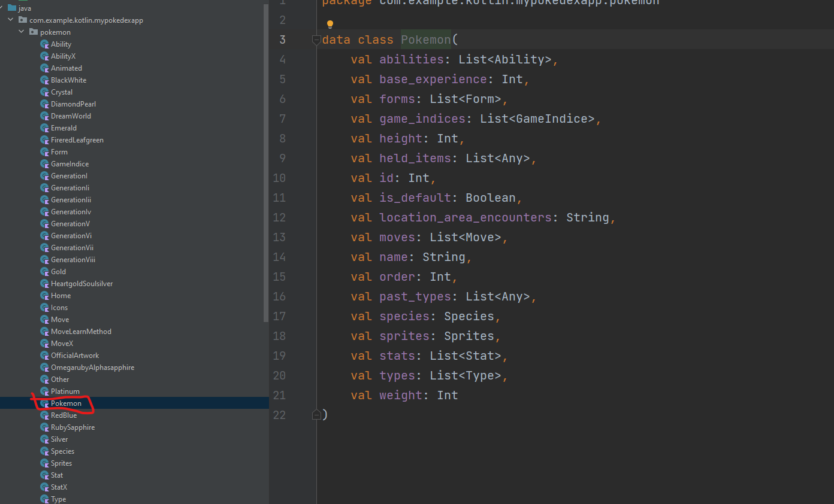Collapse the pokemon package tree chevron

point(22,32)
